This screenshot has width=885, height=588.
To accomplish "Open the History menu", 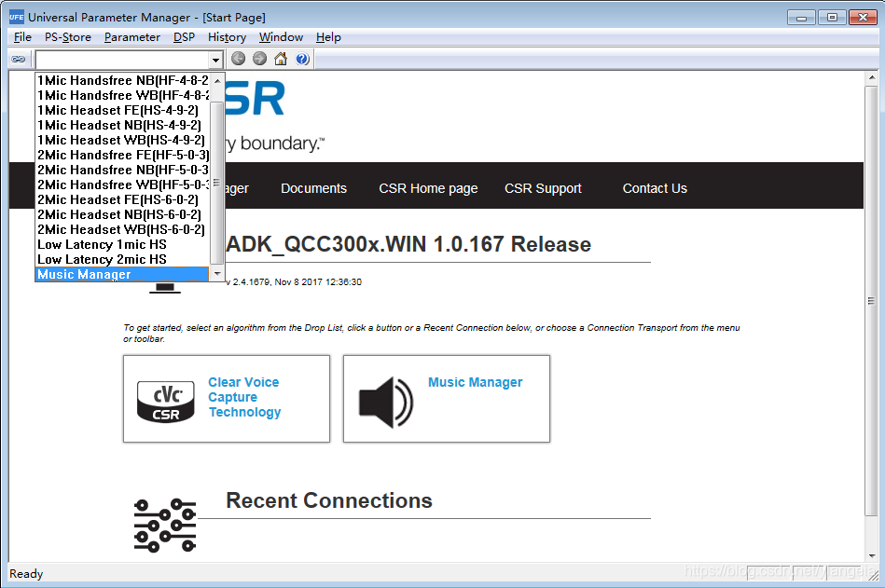I will coord(227,37).
